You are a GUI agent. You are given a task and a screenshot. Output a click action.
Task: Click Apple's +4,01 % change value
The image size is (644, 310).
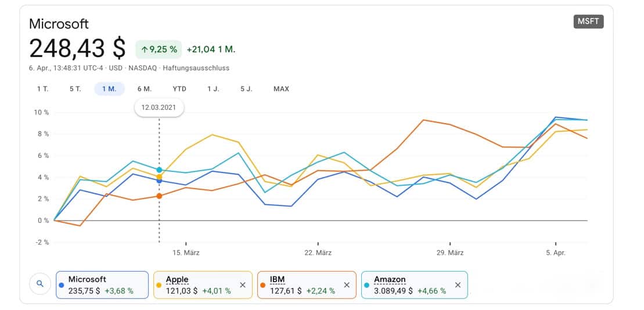click(x=217, y=291)
